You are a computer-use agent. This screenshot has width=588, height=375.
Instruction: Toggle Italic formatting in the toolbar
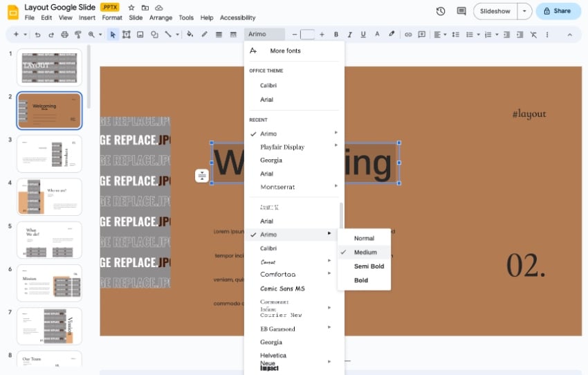[x=349, y=34]
